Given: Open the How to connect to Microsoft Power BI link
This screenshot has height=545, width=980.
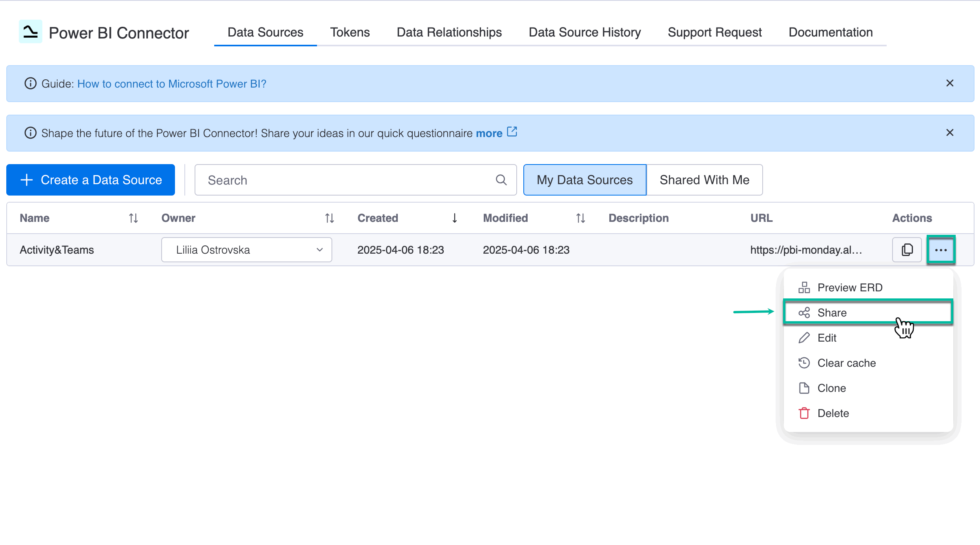Looking at the screenshot, I should click(x=172, y=84).
